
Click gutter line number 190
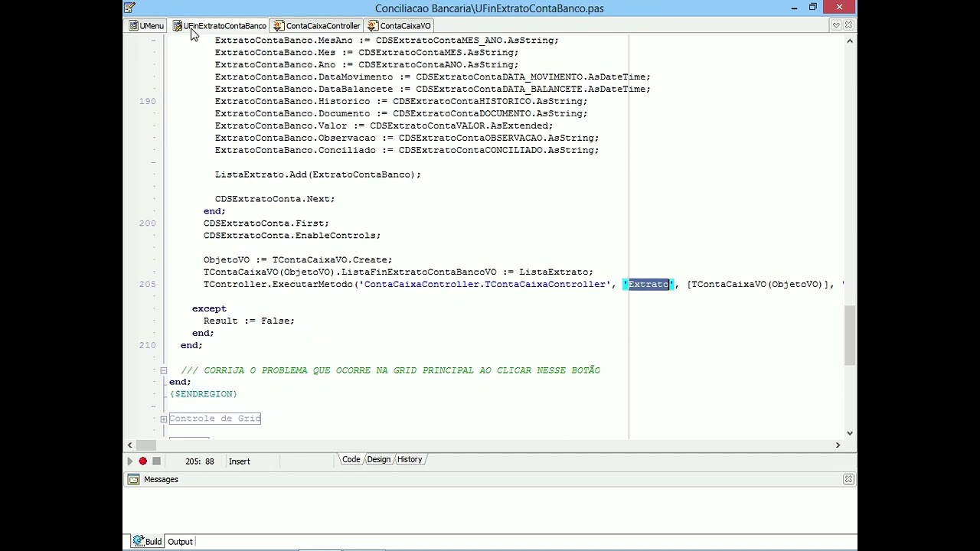pos(147,101)
